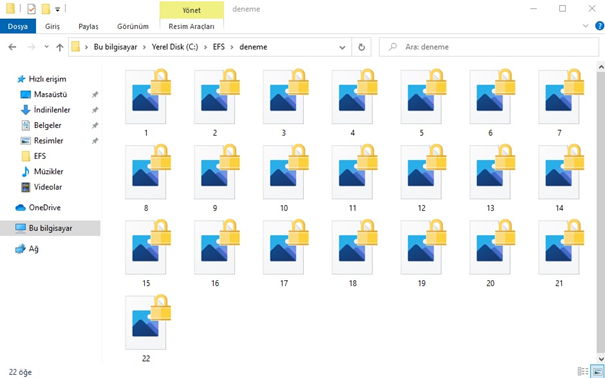Screen dimensions: 605x378
Task: Open the Paylaş ribbon tab
Action: tap(88, 27)
